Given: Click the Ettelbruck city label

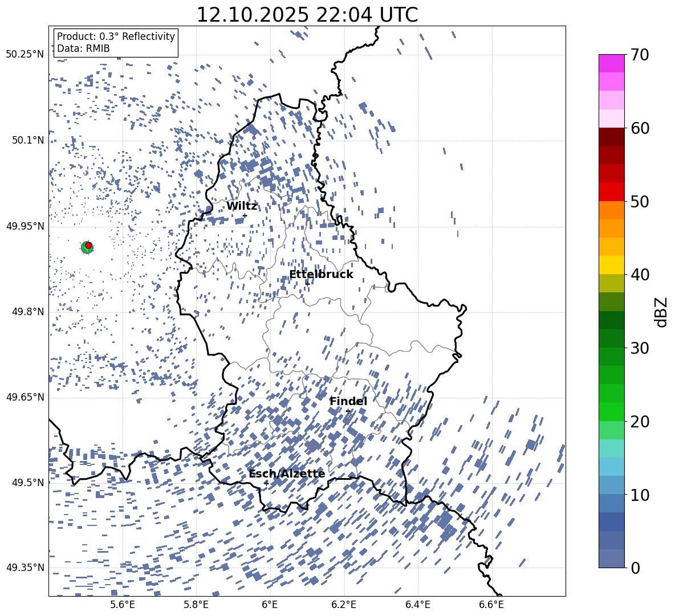Looking at the screenshot, I should pos(321,275).
